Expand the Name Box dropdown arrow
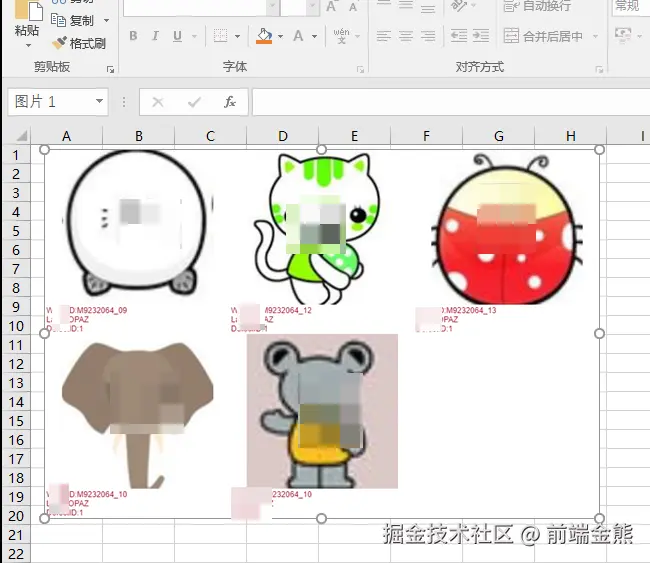650x563 pixels. click(x=99, y=101)
